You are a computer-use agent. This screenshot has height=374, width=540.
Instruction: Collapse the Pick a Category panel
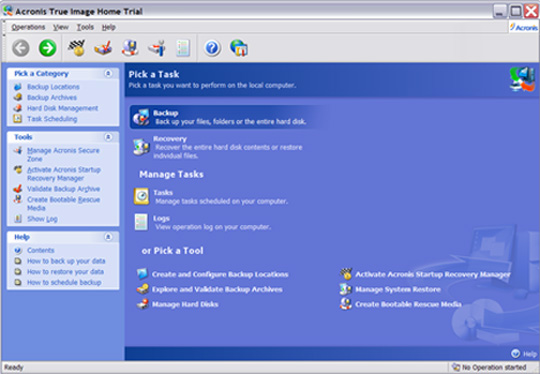108,73
